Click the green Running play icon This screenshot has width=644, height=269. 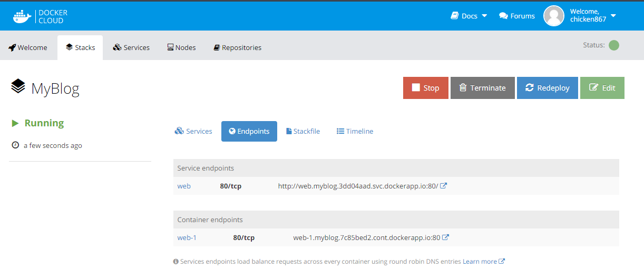(x=15, y=123)
